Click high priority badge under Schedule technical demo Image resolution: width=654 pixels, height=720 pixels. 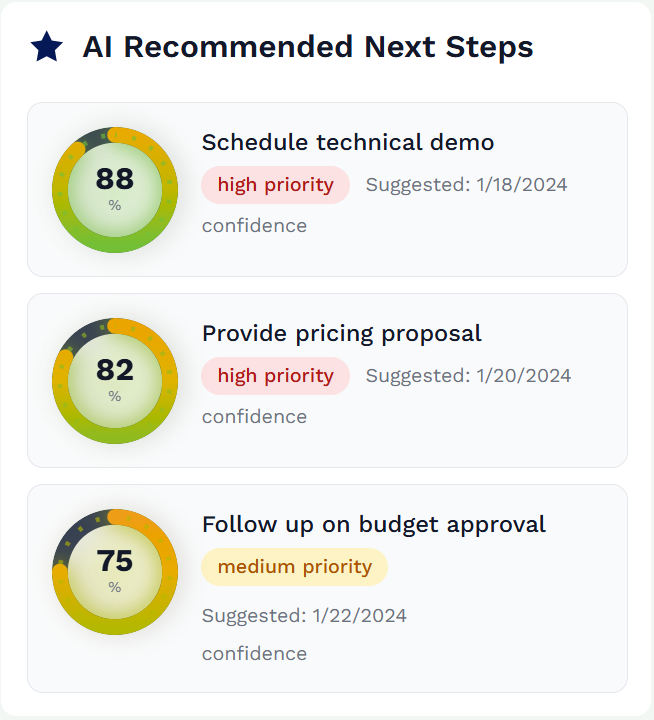coord(275,185)
